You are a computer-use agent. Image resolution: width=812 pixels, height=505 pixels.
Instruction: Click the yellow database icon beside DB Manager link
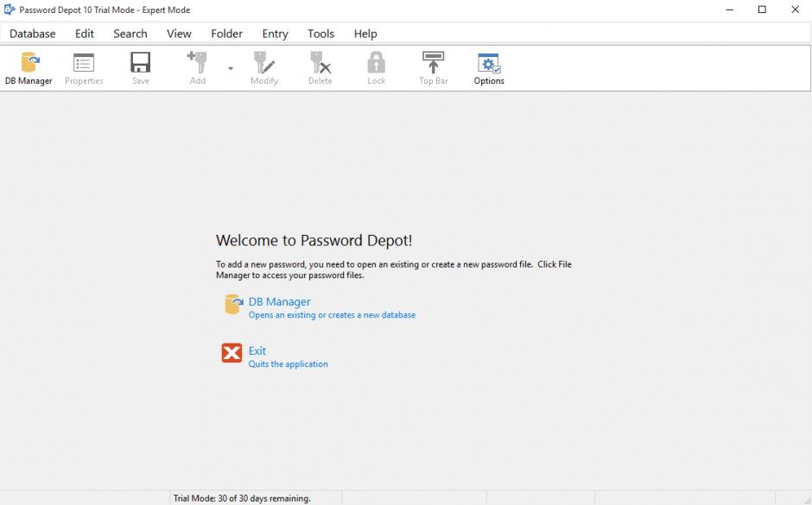pyautogui.click(x=233, y=304)
